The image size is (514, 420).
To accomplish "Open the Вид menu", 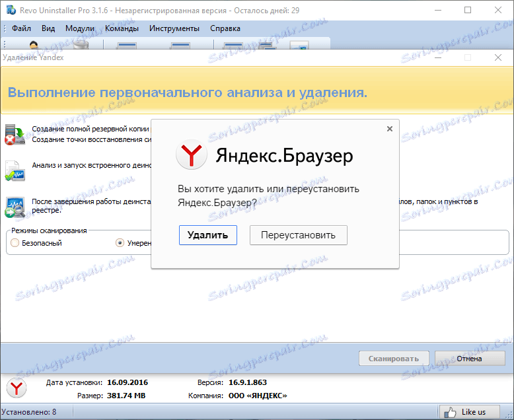I will coord(48,28).
